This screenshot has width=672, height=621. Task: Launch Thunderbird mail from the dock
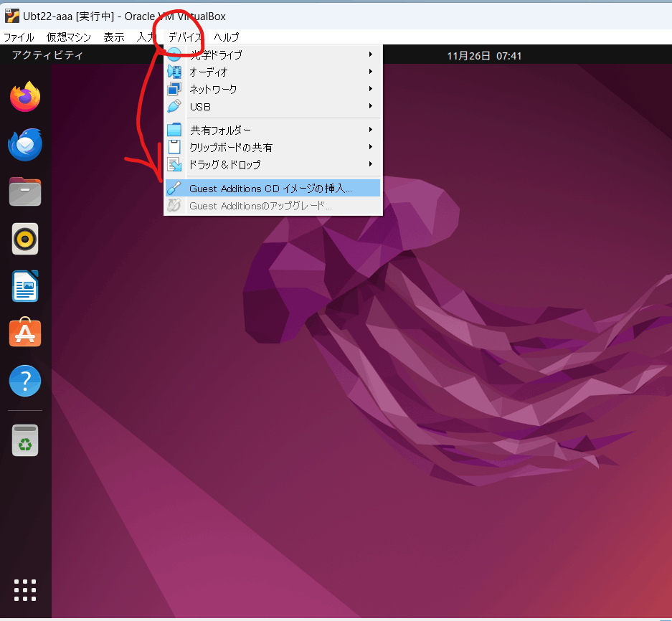pyautogui.click(x=25, y=144)
